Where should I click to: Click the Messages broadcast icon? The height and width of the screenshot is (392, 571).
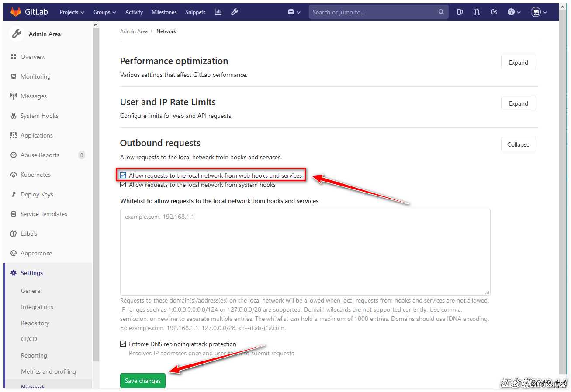(13, 96)
